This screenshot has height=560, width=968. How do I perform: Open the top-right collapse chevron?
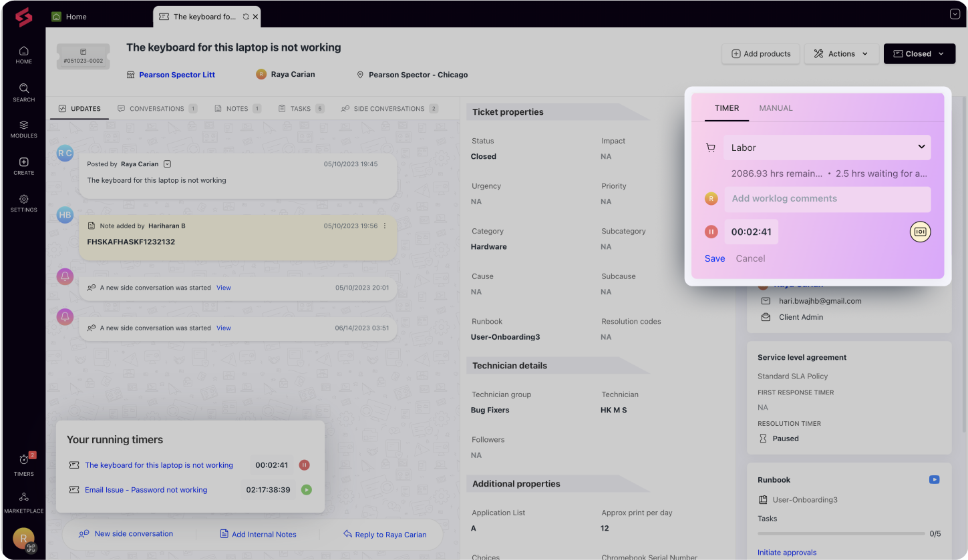click(955, 14)
